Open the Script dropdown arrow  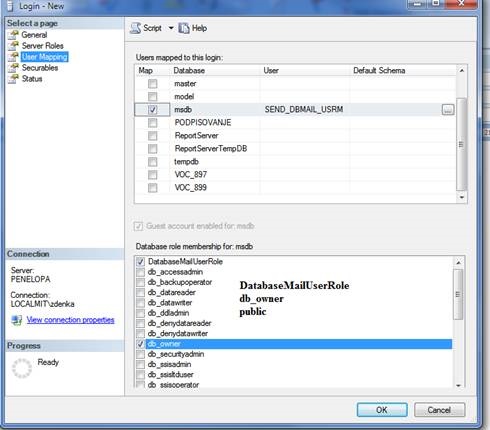[171, 28]
